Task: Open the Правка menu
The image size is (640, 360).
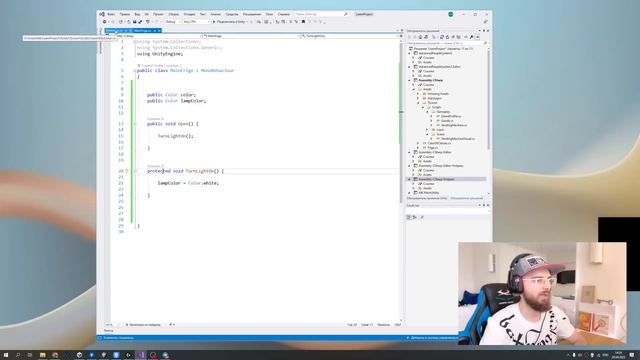Action: [125, 14]
